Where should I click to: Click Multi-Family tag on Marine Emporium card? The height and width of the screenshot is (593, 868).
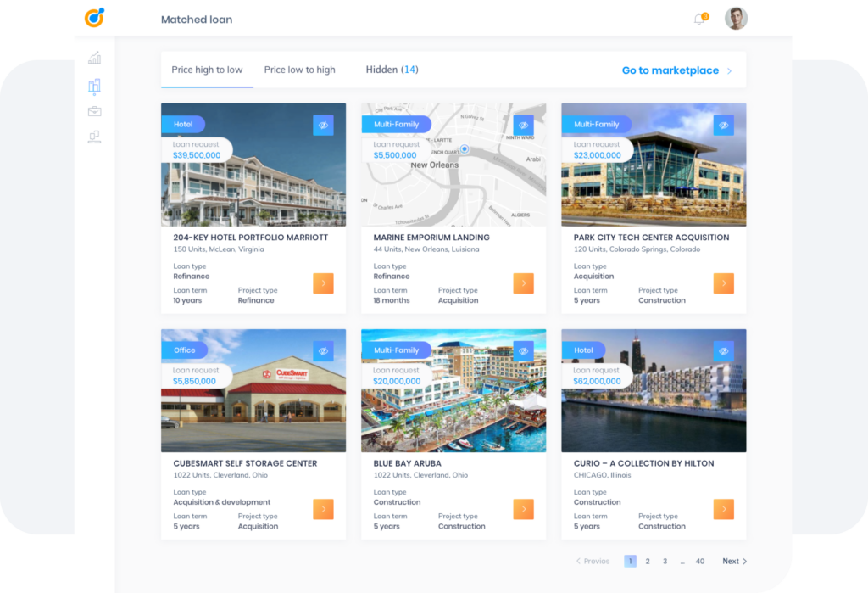(397, 125)
